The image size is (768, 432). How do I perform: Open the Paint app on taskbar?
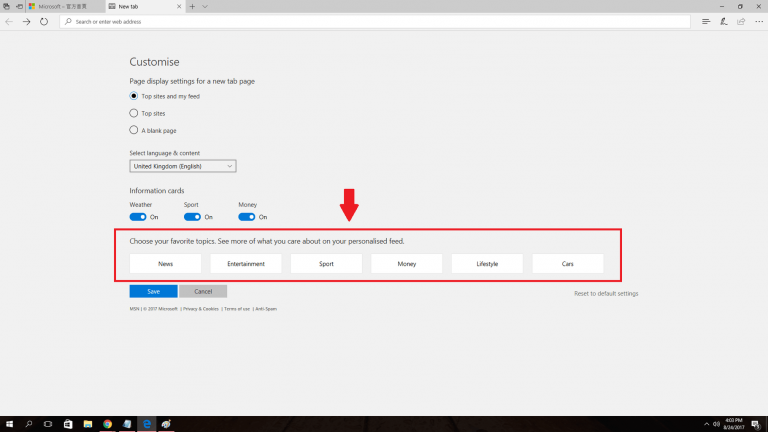166,424
